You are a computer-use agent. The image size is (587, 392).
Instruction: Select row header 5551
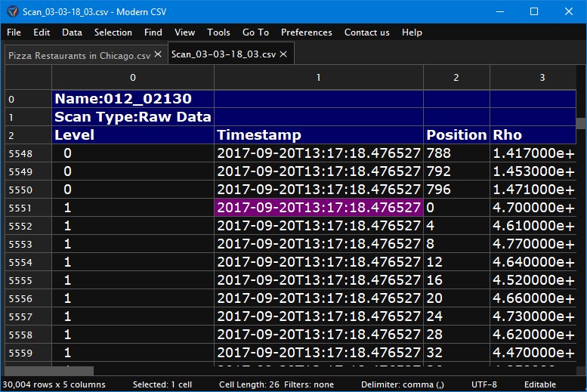click(x=28, y=208)
